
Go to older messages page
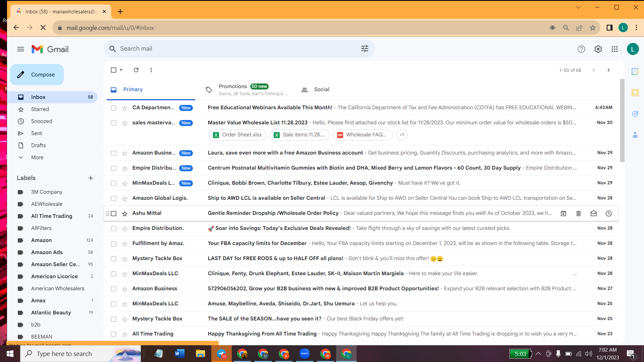pyautogui.click(x=608, y=70)
